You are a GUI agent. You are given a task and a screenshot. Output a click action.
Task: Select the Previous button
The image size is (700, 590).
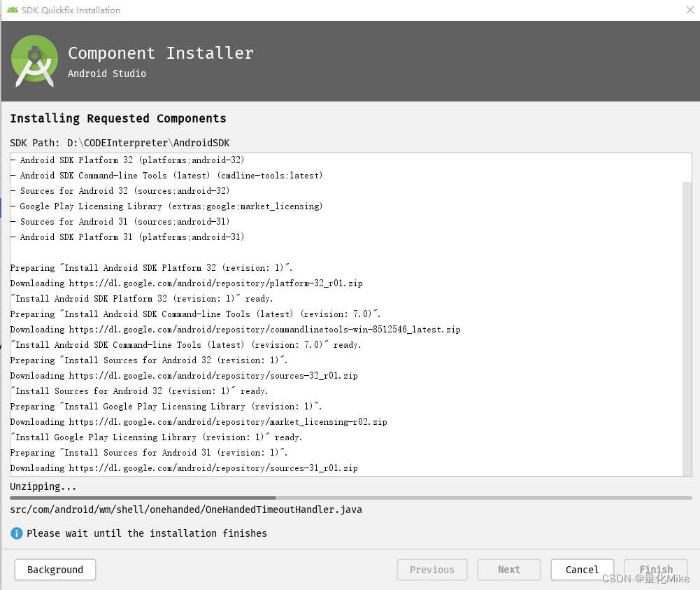[431, 570]
